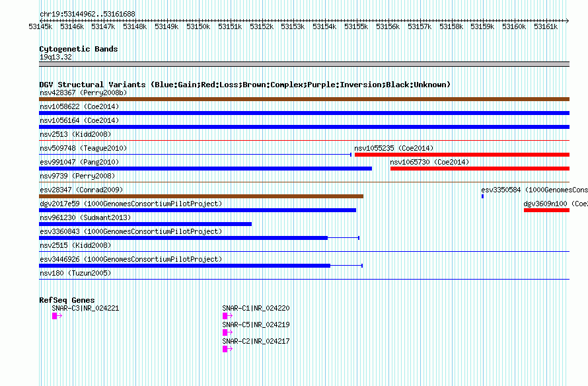Select the esv991047 blue gain bar
This screenshot has height=386, width=588.
[205, 169]
